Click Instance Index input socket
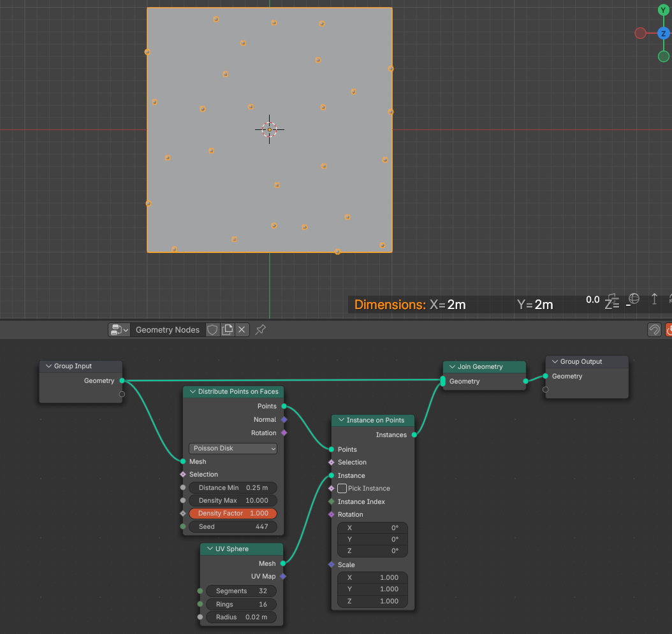 (x=332, y=501)
